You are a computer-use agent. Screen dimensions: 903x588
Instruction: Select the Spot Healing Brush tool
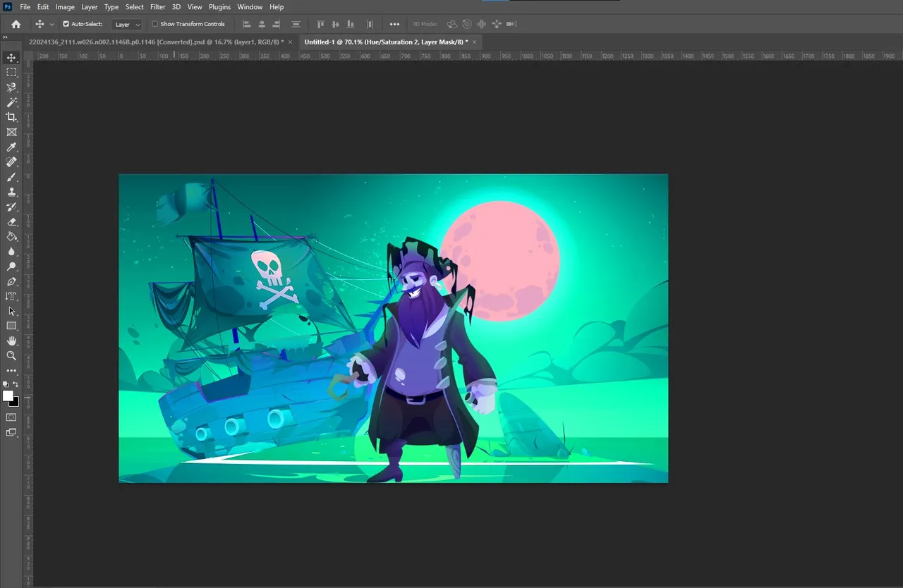click(x=11, y=161)
